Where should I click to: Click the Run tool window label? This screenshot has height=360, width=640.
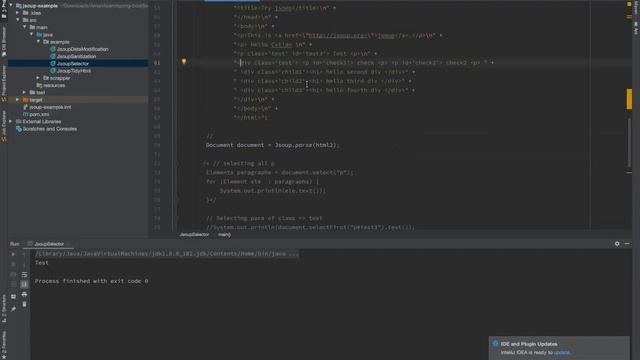coord(14,244)
